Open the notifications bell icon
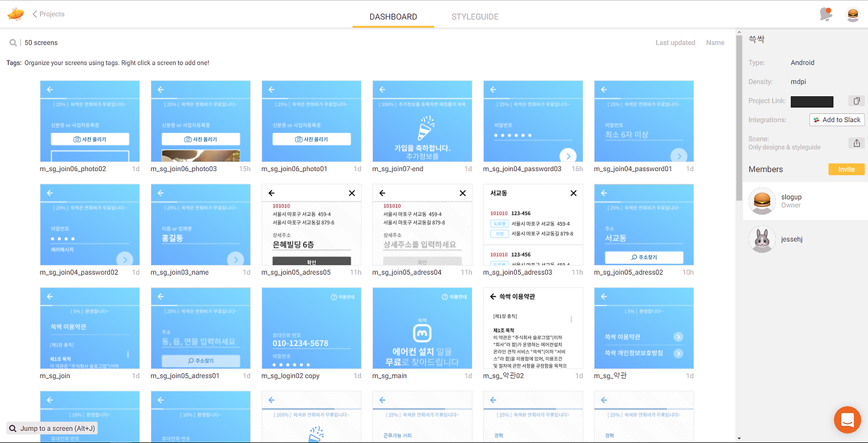Viewport: 868px width, 443px height. pyautogui.click(x=825, y=14)
